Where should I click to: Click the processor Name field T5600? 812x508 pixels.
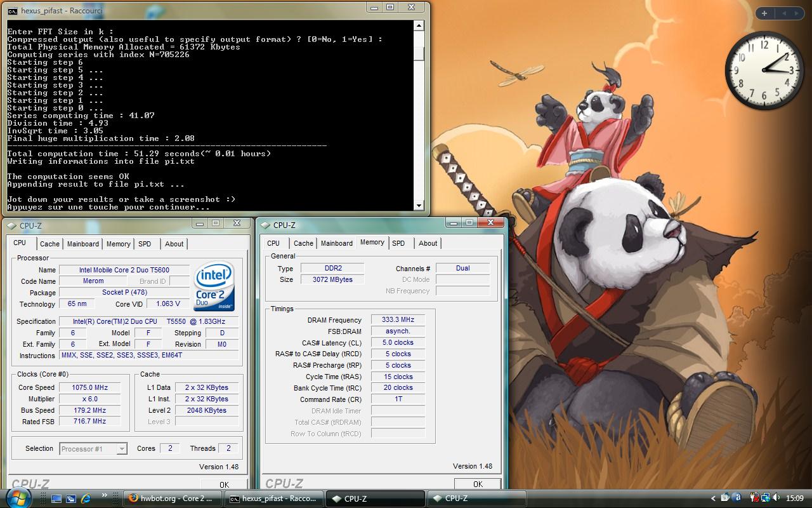(x=124, y=270)
